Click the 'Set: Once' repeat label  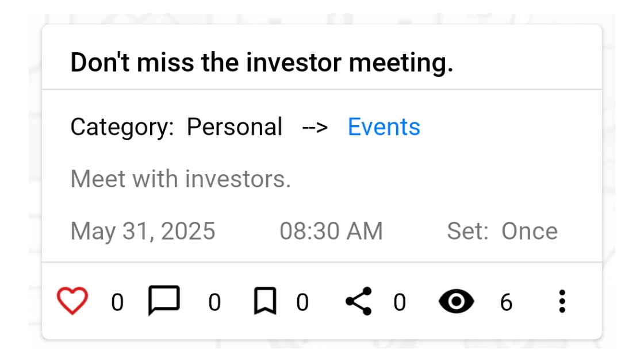(502, 231)
